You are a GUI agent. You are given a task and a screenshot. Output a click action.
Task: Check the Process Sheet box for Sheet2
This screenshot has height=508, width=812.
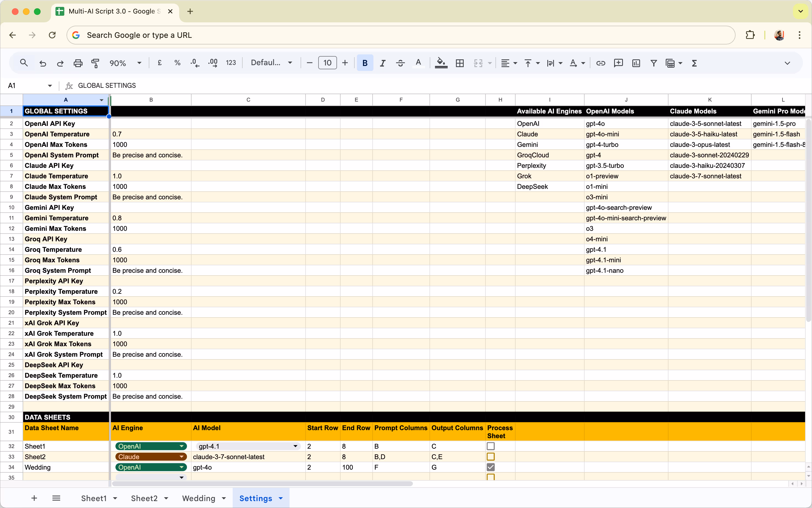pyautogui.click(x=491, y=457)
